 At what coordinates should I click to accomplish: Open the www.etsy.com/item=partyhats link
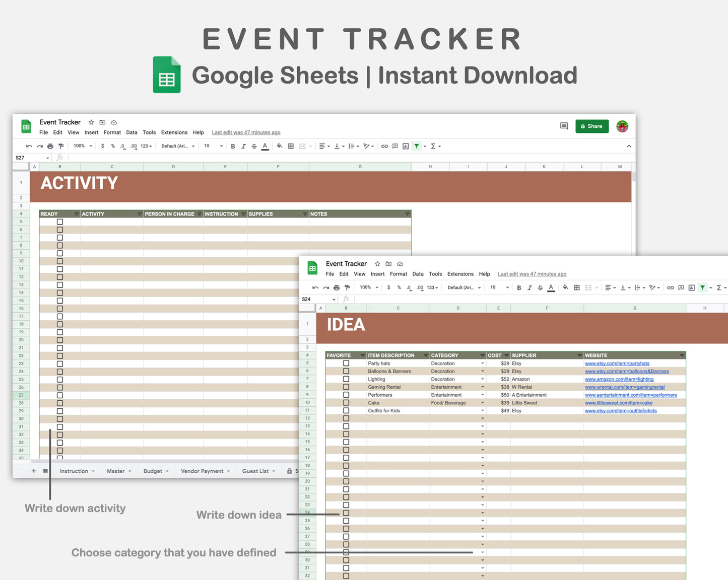(x=618, y=363)
